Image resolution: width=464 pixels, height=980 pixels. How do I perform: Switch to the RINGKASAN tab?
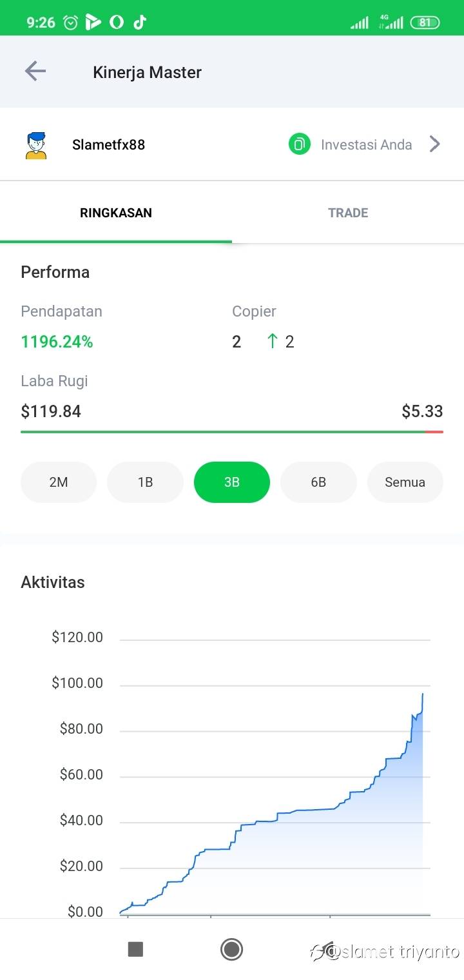[x=116, y=213]
